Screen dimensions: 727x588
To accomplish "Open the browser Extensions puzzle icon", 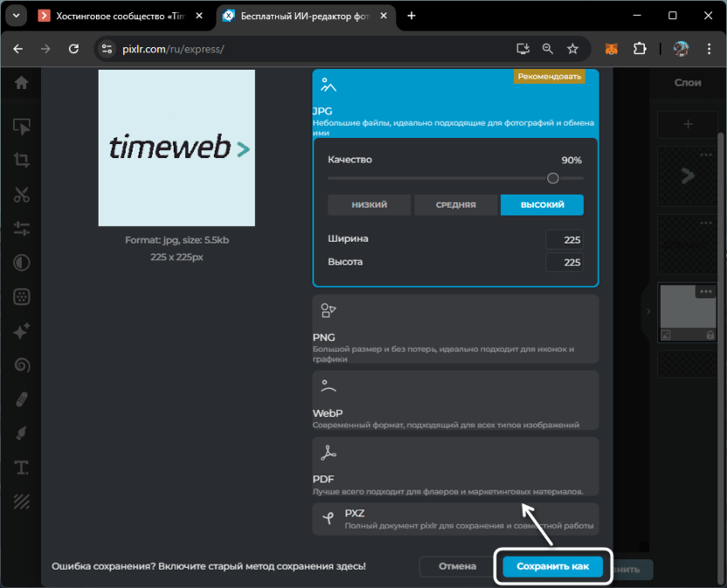I will click(x=640, y=49).
